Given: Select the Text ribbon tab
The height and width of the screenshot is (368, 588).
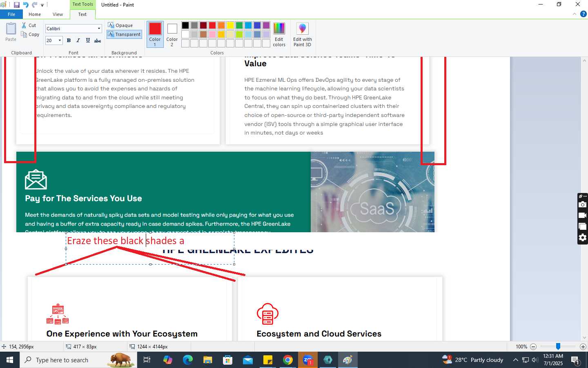Looking at the screenshot, I should coord(82,14).
